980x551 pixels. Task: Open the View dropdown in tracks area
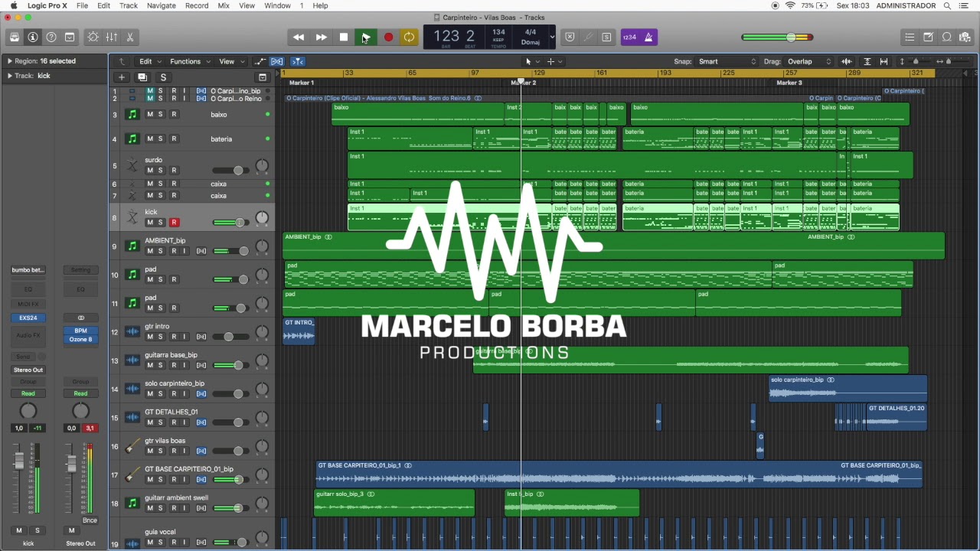pyautogui.click(x=231, y=61)
